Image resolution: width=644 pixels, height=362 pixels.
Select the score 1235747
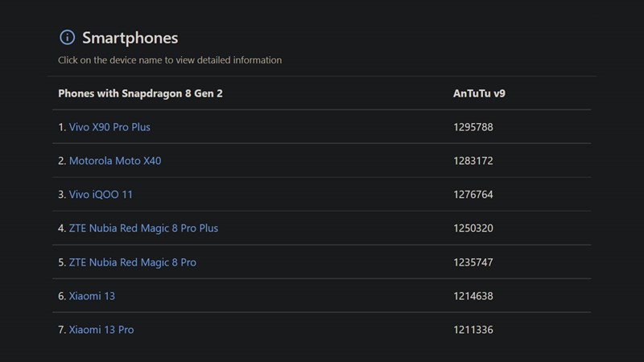pos(473,262)
